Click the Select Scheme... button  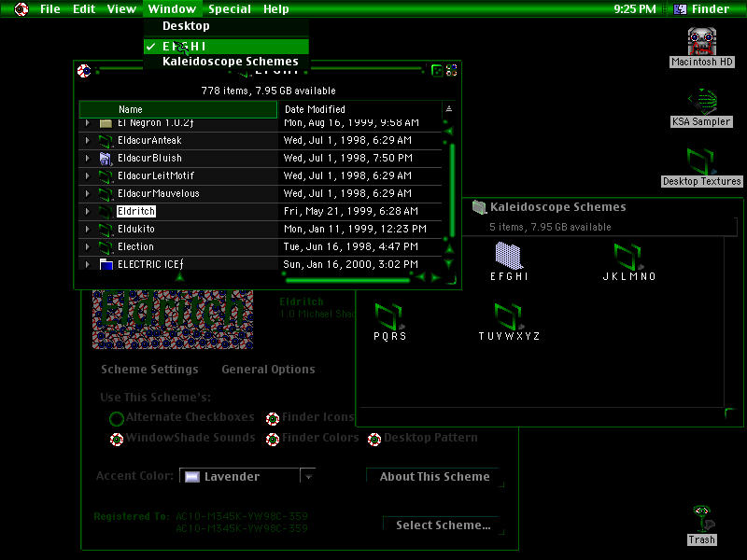click(x=443, y=525)
